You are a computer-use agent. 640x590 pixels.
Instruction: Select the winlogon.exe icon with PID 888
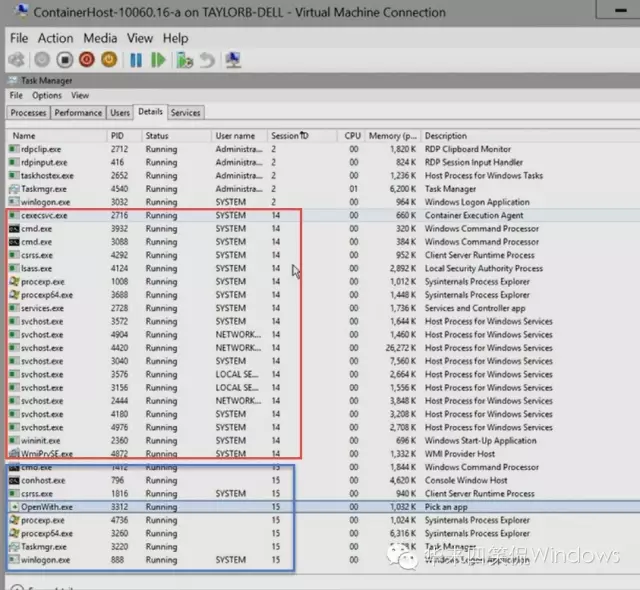tap(14, 560)
